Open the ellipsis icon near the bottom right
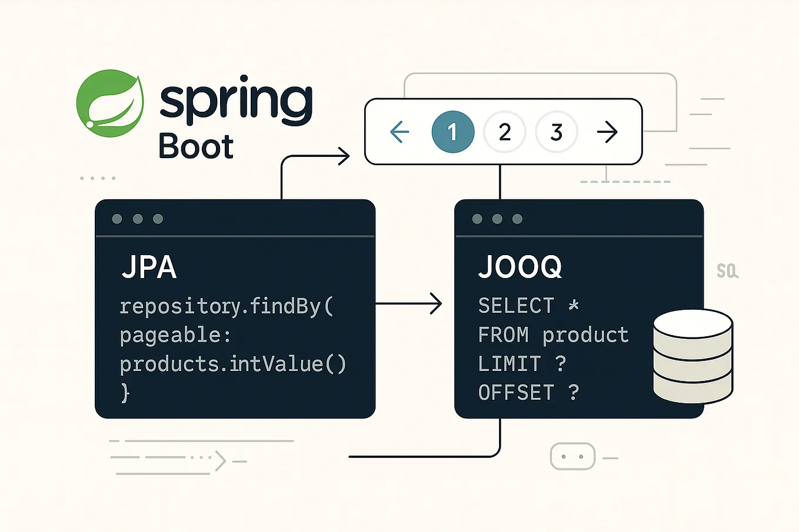799x532 pixels. tap(572, 456)
